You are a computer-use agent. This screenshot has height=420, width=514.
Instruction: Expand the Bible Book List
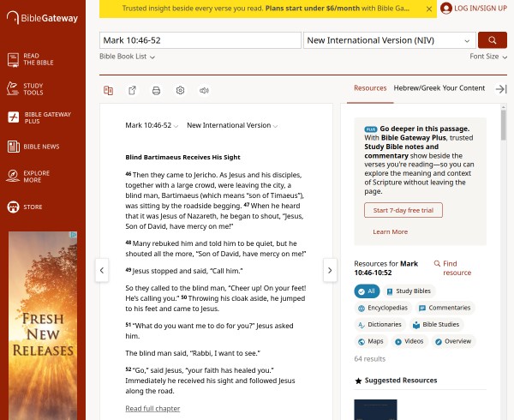click(127, 57)
